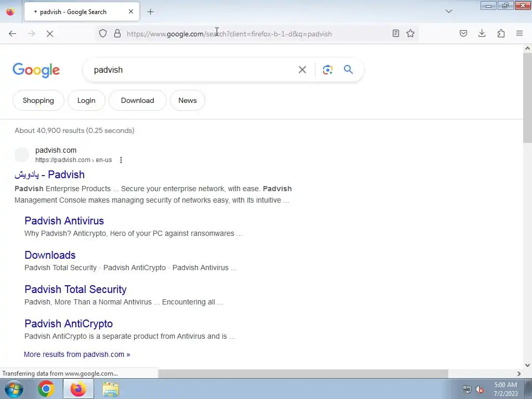
Task: Open the tracking protection shield icon
Action: tap(103, 33)
